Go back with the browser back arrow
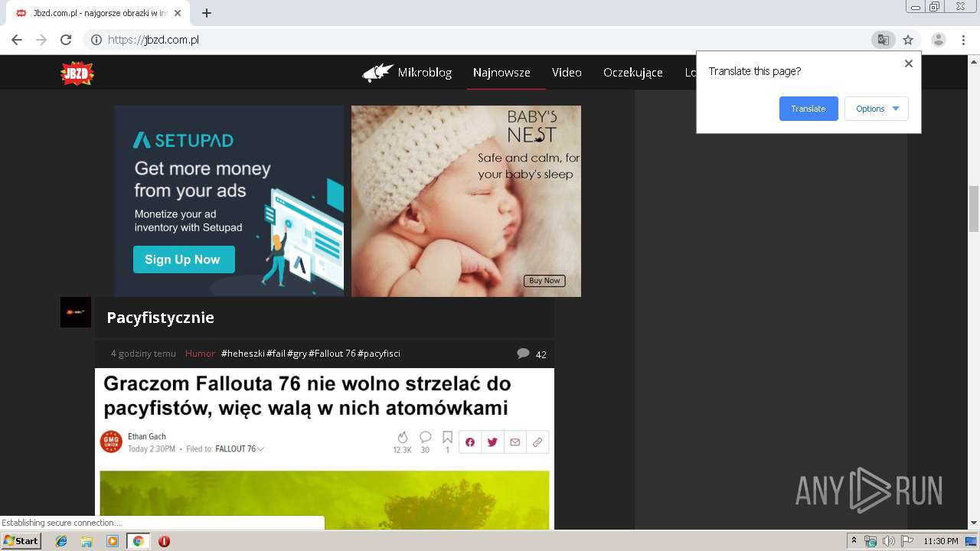 [17, 40]
